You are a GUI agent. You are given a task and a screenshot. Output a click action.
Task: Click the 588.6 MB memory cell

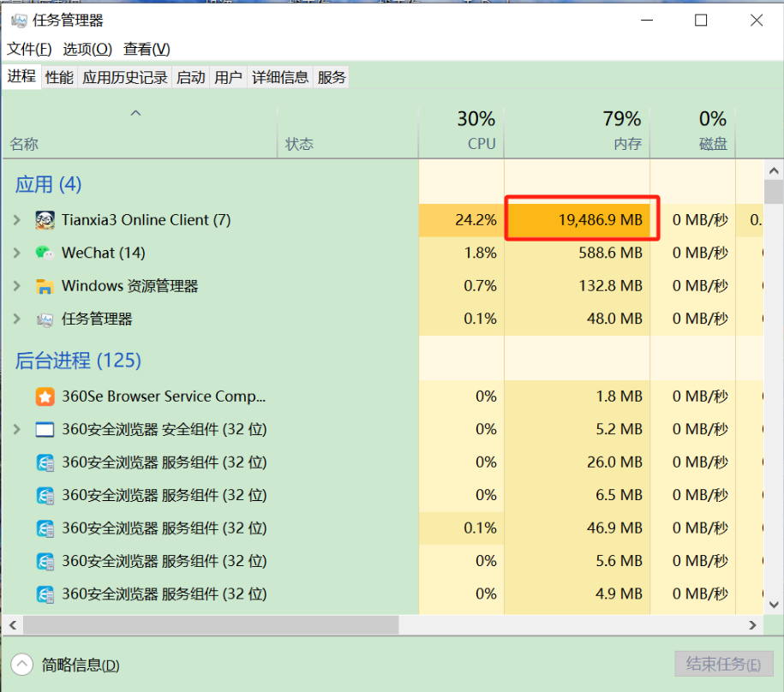click(x=577, y=253)
